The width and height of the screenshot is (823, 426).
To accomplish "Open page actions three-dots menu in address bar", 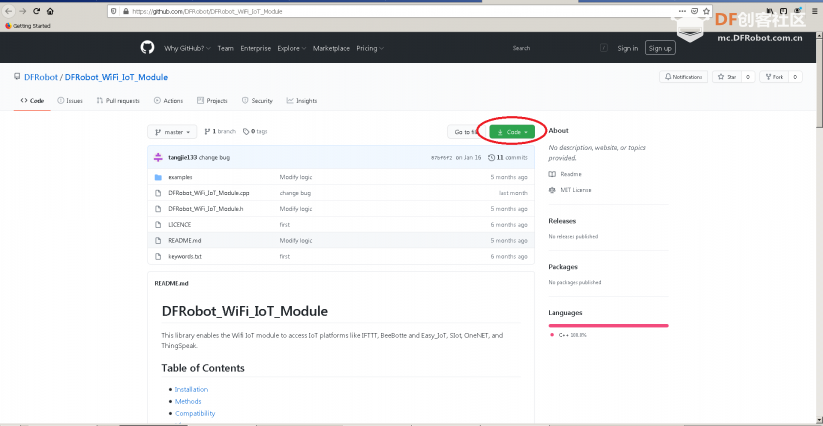I will coord(682,11).
